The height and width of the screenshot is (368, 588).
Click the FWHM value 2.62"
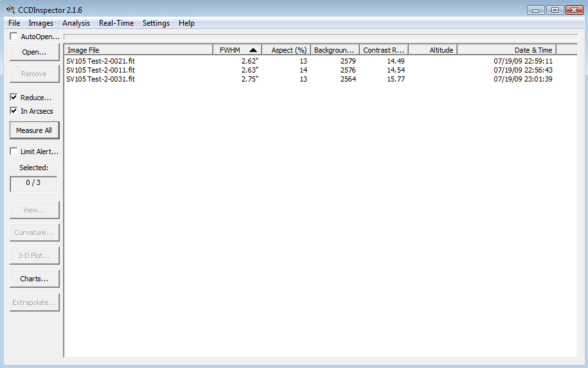tap(250, 61)
